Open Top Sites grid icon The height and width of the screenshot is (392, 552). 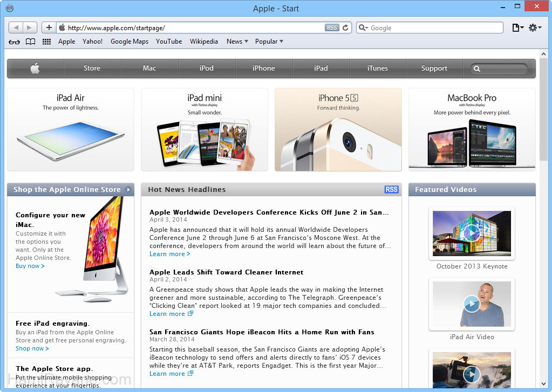(x=47, y=42)
